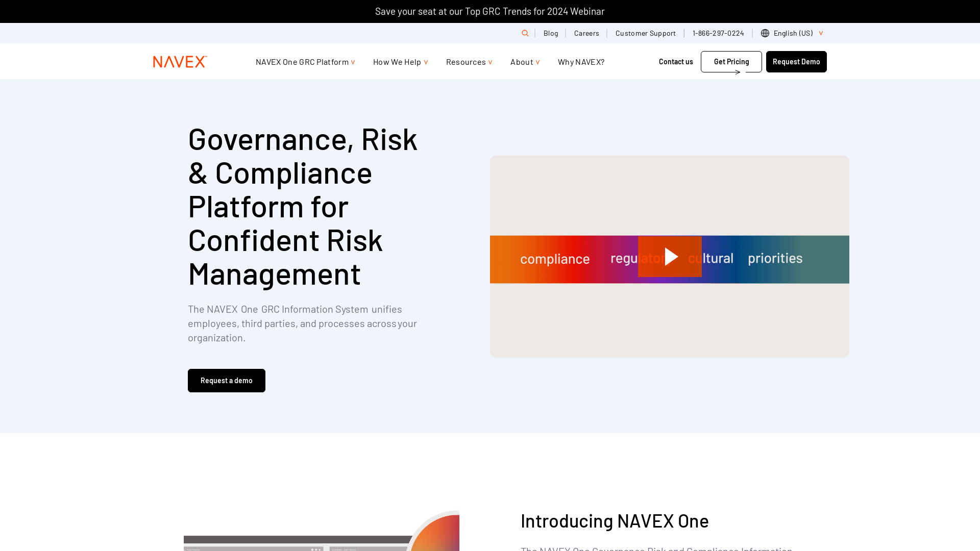
Task: Expand the About menu
Action: tap(525, 62)
